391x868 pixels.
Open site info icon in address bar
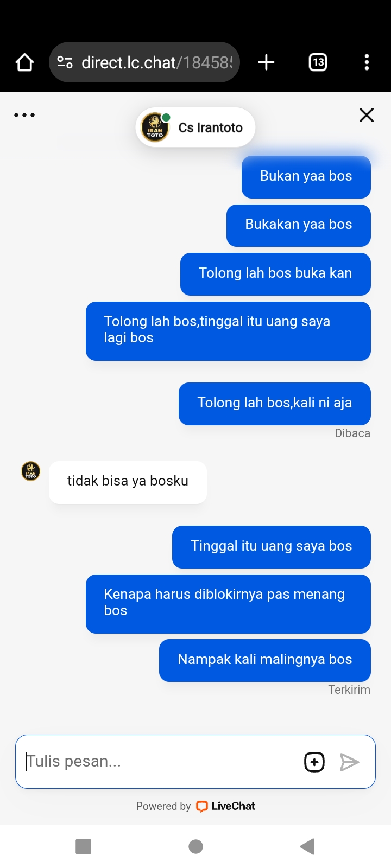(65, 62)
